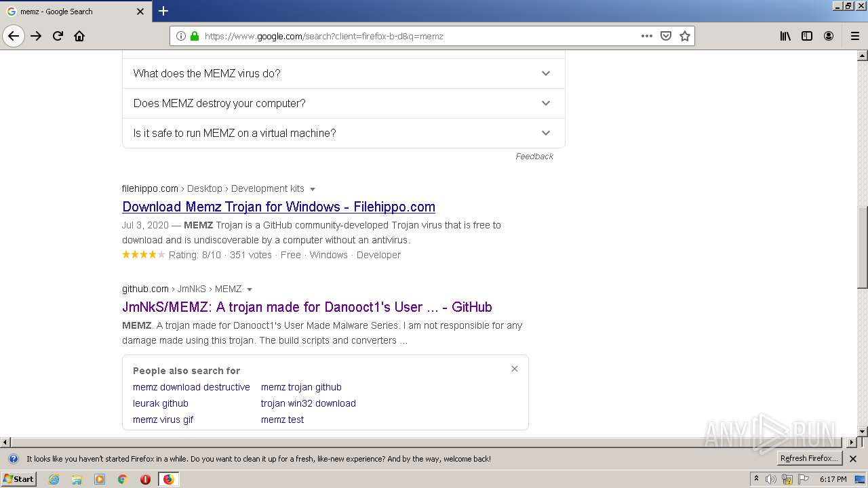Open github.com result options dropdown arrow
The width and height of the screenshot is (868, 488).
click(250, 289)
